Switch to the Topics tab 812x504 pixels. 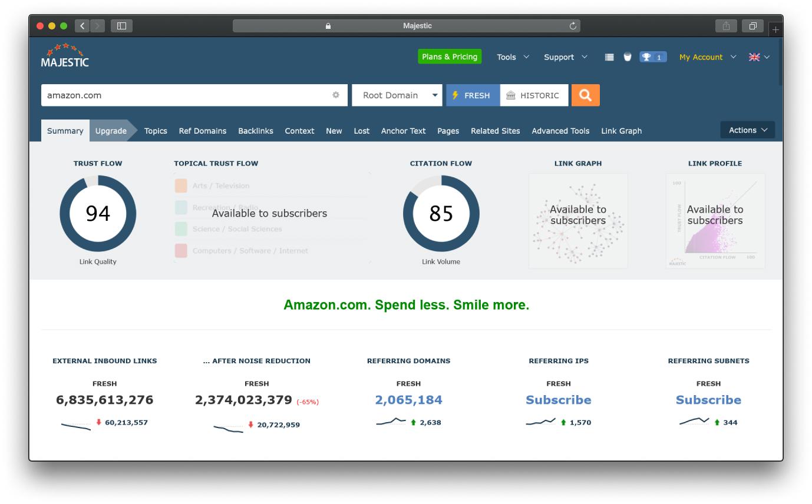pos(156,131)
